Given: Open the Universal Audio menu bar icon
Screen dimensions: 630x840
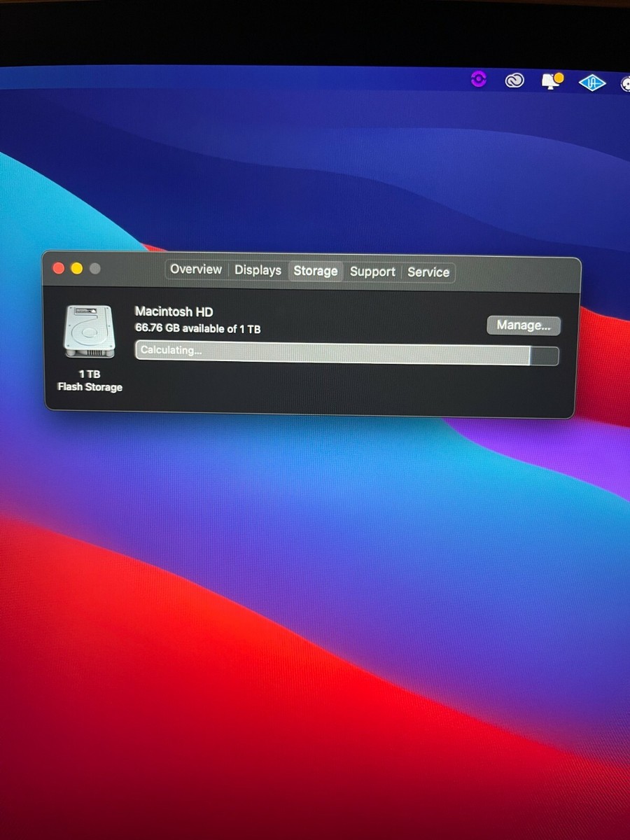Looking at the screenshot, I should pyautogui.click(x=591, y=83).
